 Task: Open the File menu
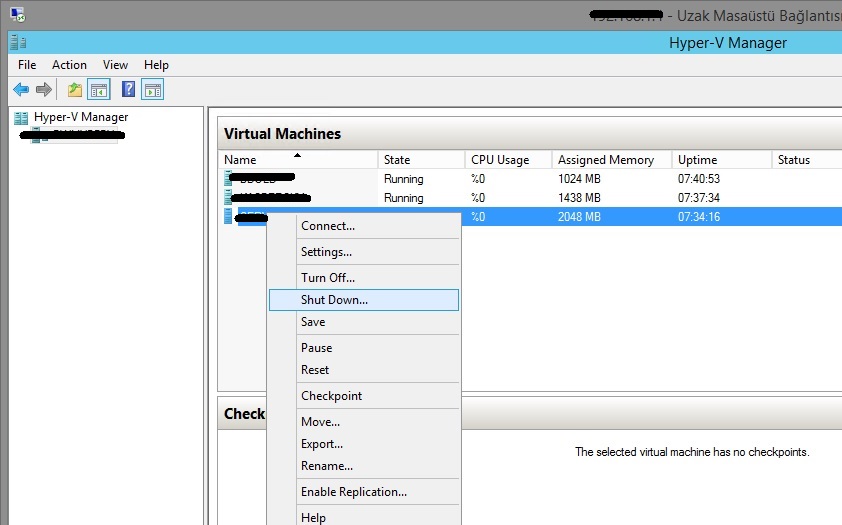pos(27,65)
